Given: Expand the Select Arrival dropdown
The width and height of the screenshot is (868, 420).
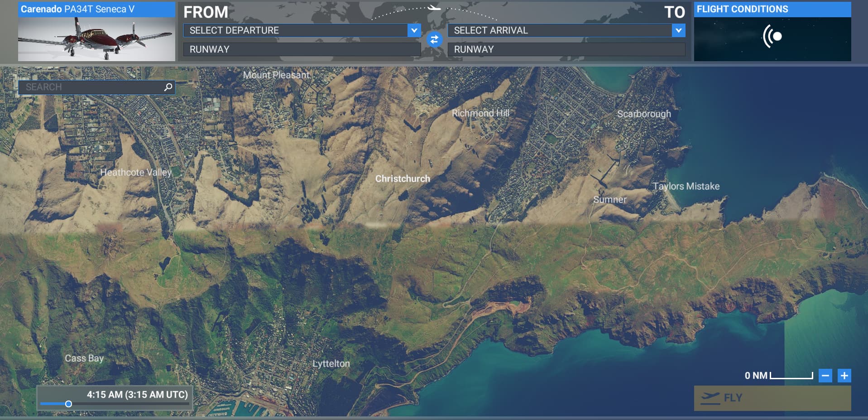Looking at the screenshot, I should coord(678,30).
